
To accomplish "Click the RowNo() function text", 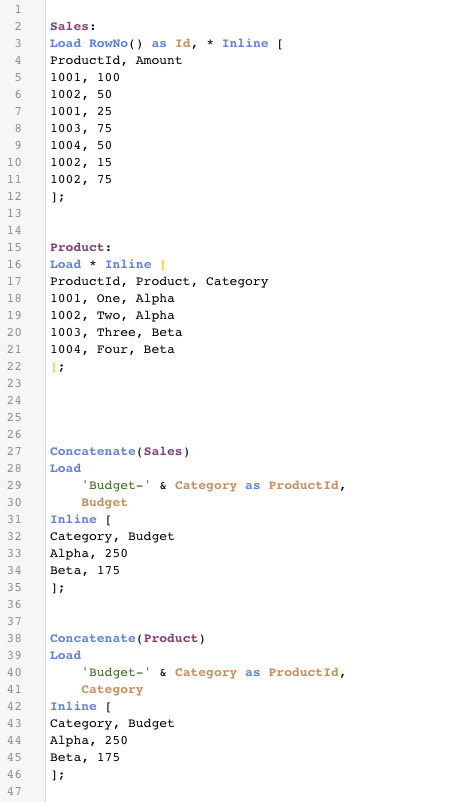I will pyautogui.click(x=116, y=43).
